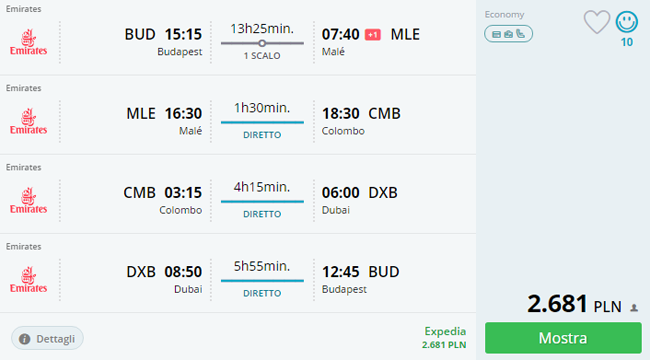Click the Economy amenities icons badge
Viewport: 650px width, 360px height.
point(508,34)
